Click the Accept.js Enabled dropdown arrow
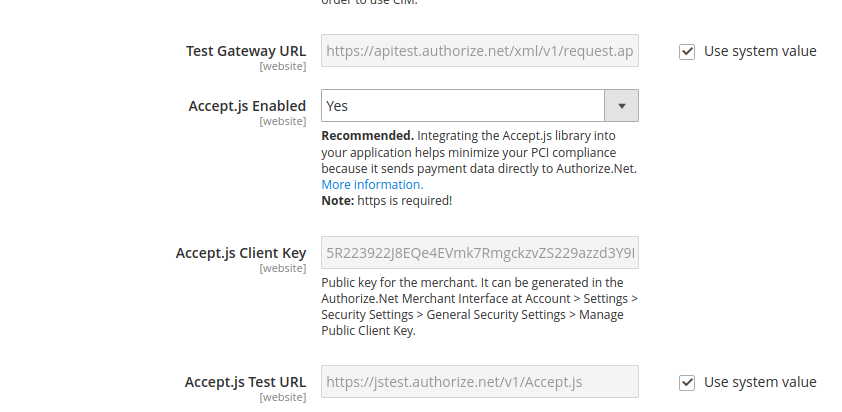This screenshot has width=842, height=412. tap(621, 106)
